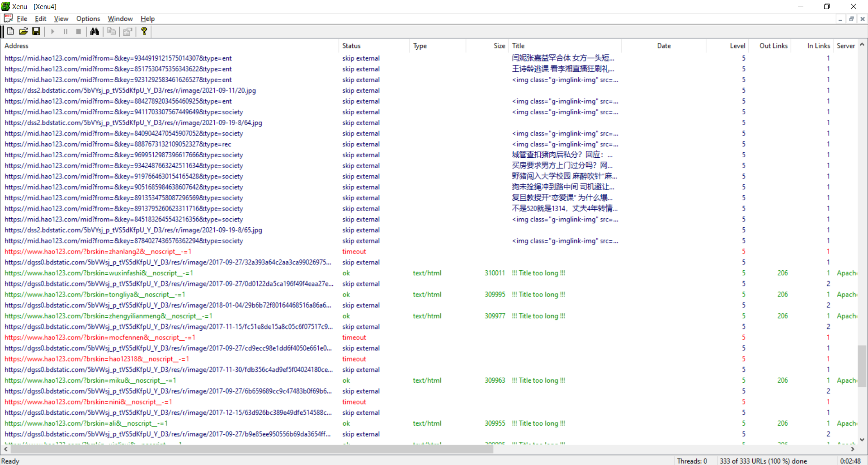The image size is (868, 465).
Task: Click the horizontal scrollbar left arrow
Action: [6, 449]
